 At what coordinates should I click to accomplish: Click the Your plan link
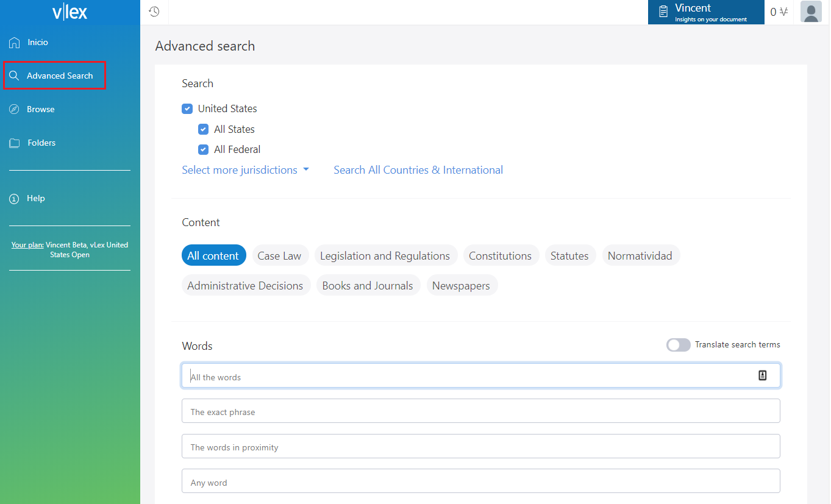pyautogui.click(x=27, y=245)
